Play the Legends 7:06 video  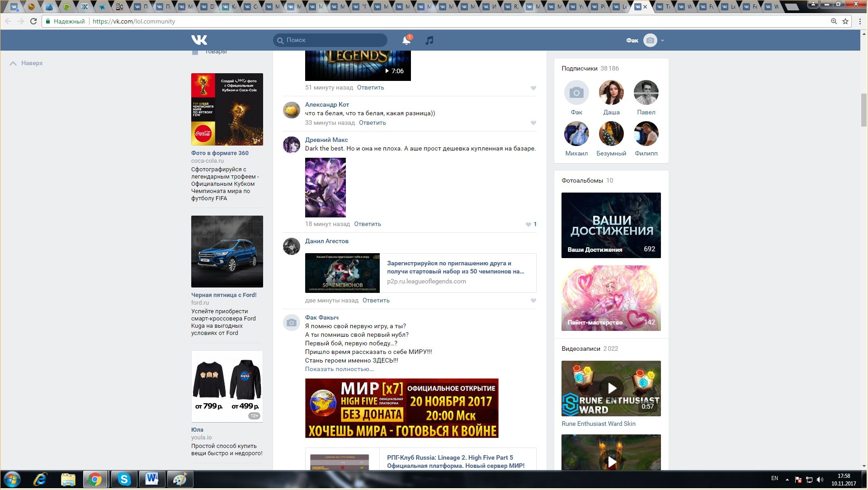pos(358,66)
